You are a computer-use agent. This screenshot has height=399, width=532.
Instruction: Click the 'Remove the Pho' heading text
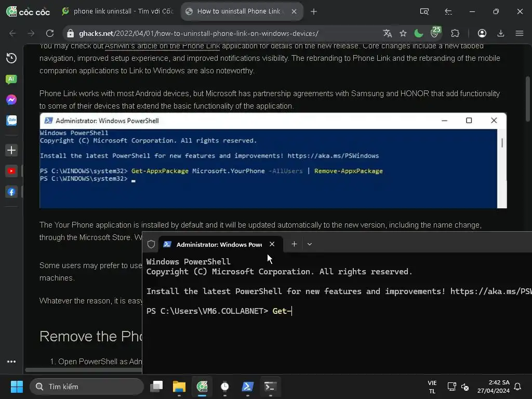coord(91,336)
